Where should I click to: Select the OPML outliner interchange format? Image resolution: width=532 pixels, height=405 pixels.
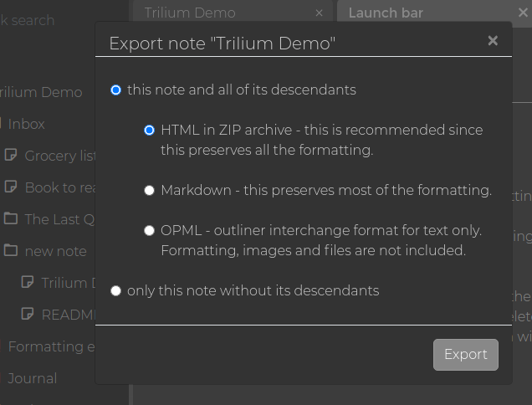150,231
